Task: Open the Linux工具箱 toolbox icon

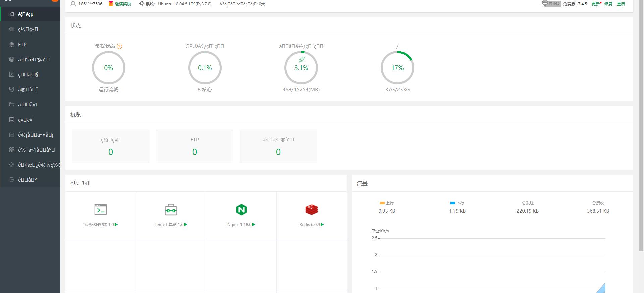Action: (171, 210)
